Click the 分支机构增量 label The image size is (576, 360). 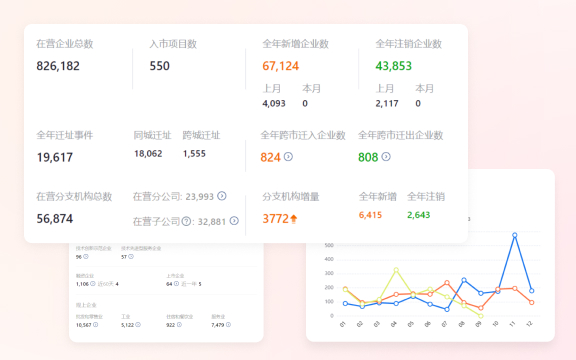click(x=291, y=197)
